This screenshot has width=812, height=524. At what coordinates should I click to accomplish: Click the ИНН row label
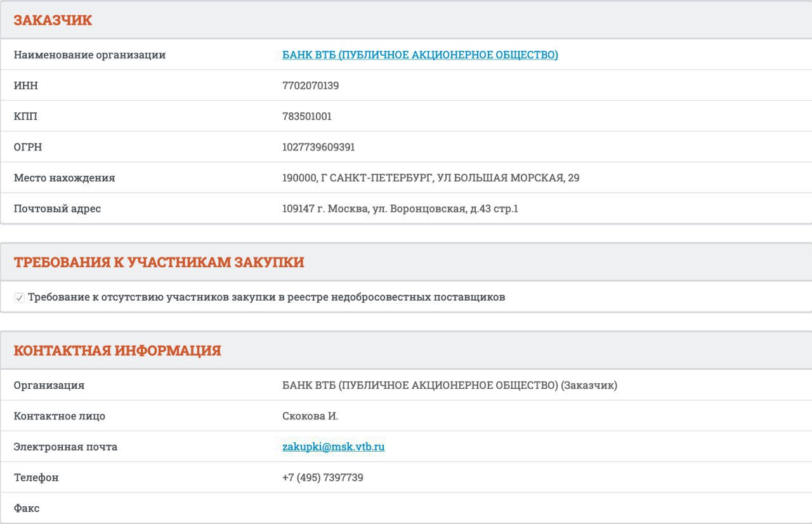point(26,86)
